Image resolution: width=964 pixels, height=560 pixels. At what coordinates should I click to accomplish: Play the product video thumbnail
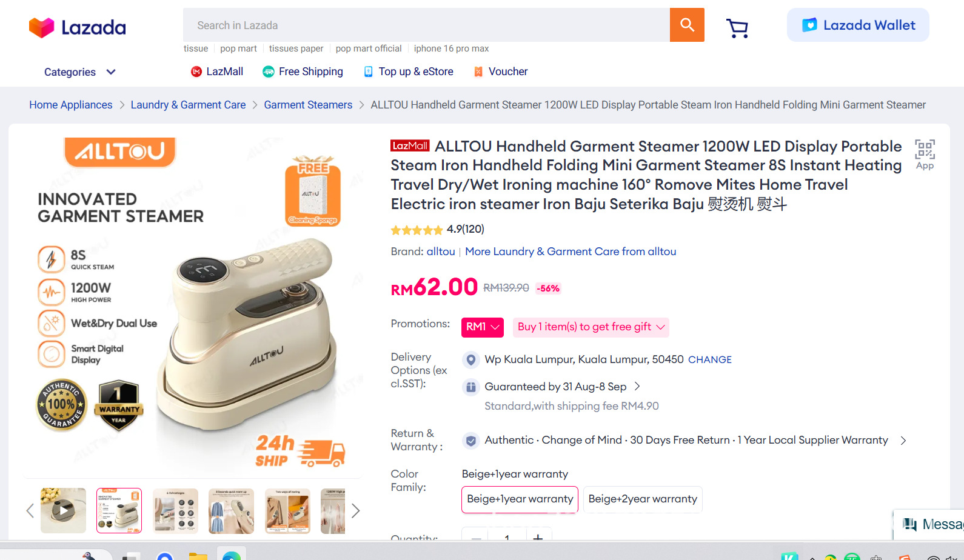coord(63,511)
